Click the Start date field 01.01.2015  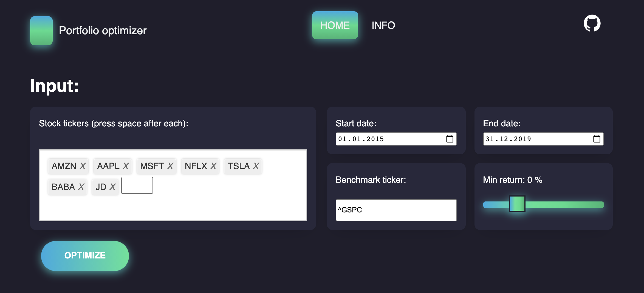pos(396,139)
